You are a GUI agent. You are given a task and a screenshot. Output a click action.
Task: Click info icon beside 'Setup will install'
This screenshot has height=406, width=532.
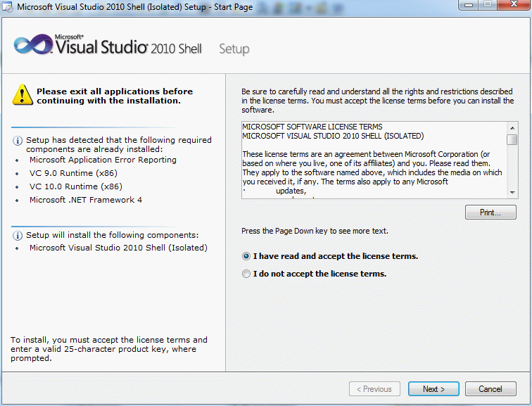(18, 236)
